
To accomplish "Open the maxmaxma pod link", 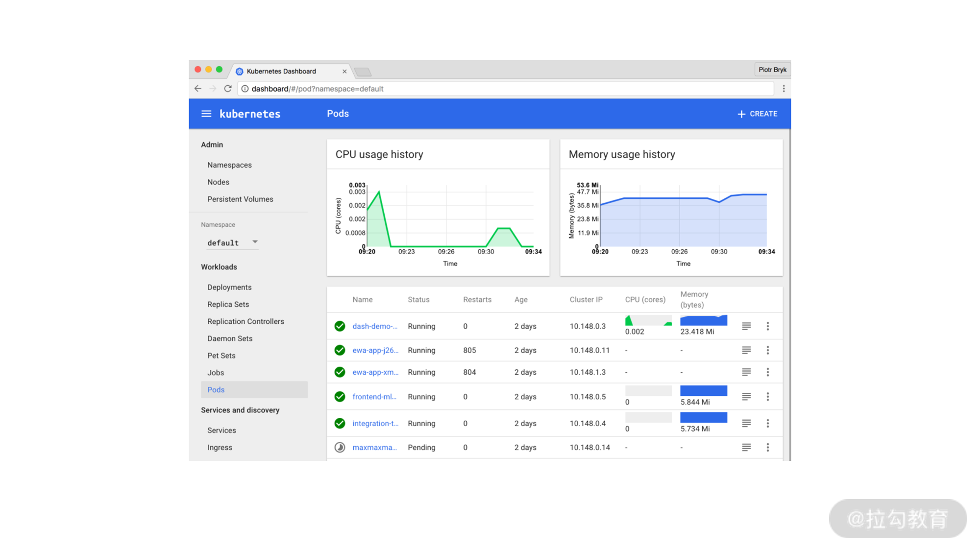I will [375, 448].
